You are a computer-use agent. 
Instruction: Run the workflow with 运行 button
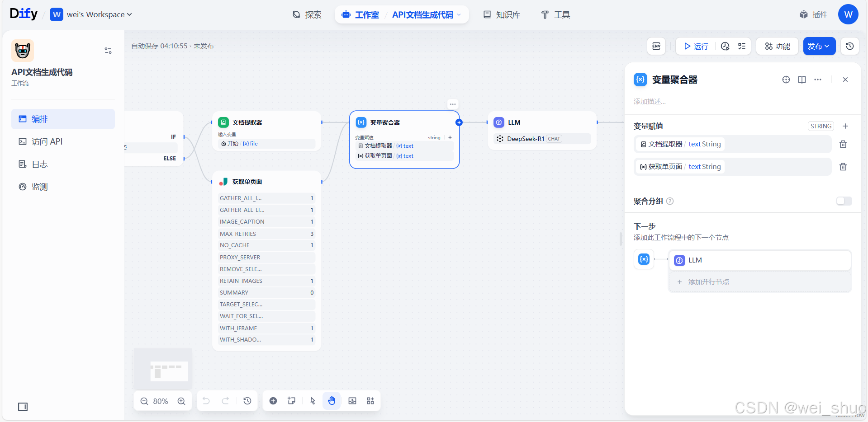tap(696, 46)
